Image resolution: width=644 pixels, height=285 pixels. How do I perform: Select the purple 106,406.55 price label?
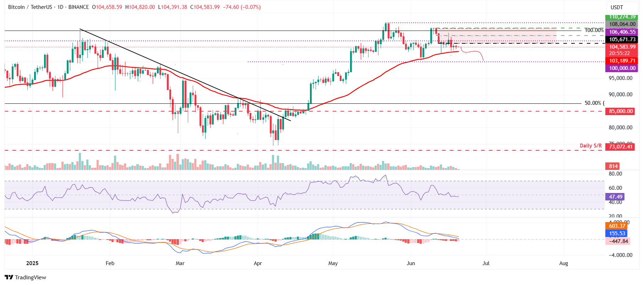point(622,32)
